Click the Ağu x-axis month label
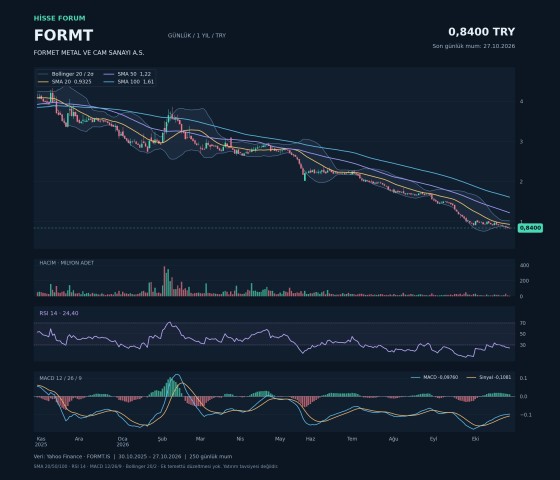The image size is (560, 480). (x=393, y=439)
